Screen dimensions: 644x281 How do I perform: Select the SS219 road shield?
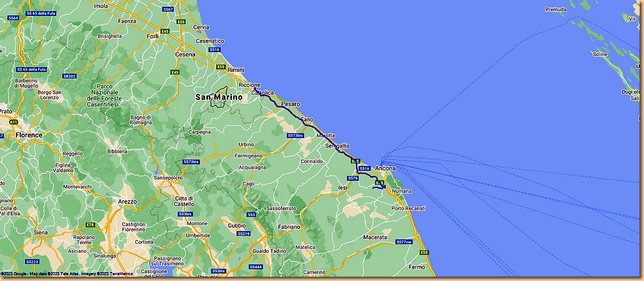tap(244, 234)
